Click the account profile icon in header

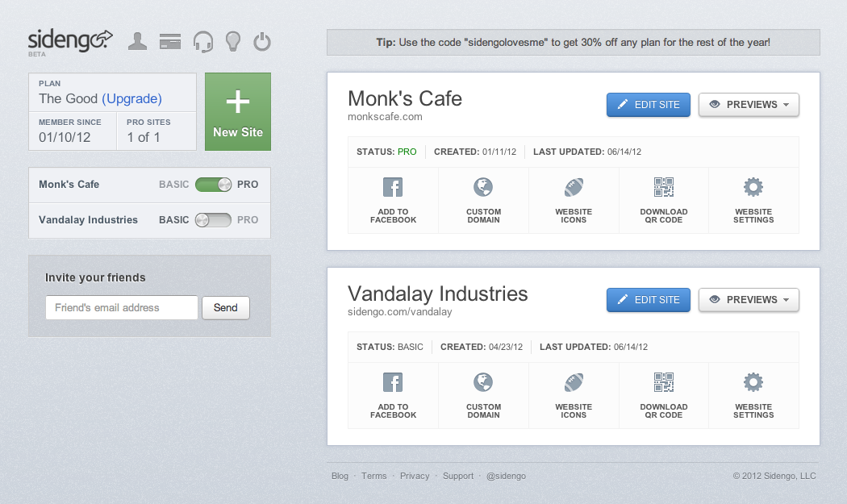pyautogui.click(x=137, y=40)
